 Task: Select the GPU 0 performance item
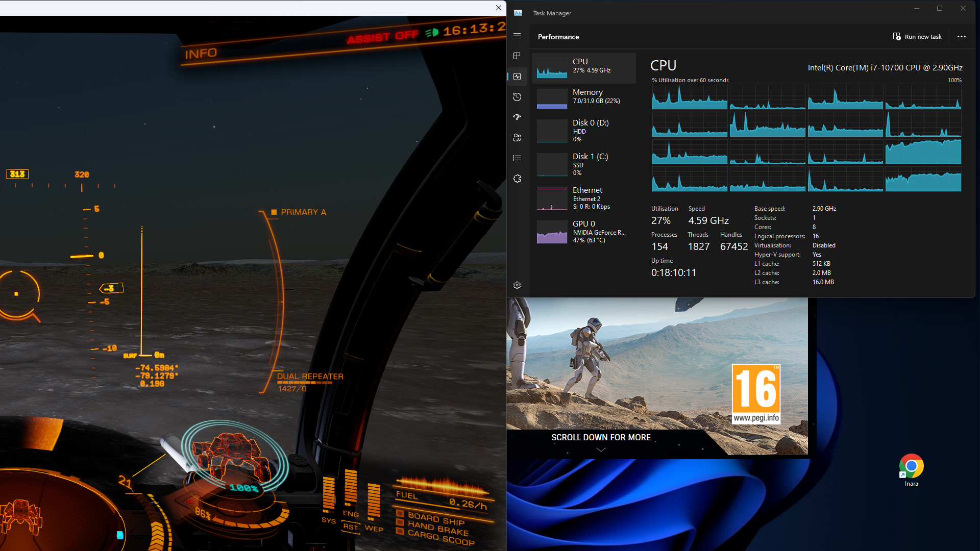584,232
